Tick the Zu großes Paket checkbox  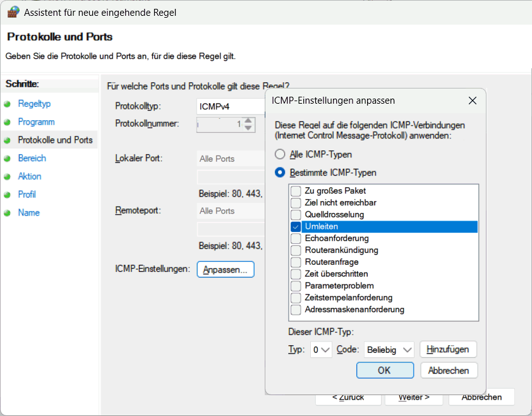click(296, 191)
